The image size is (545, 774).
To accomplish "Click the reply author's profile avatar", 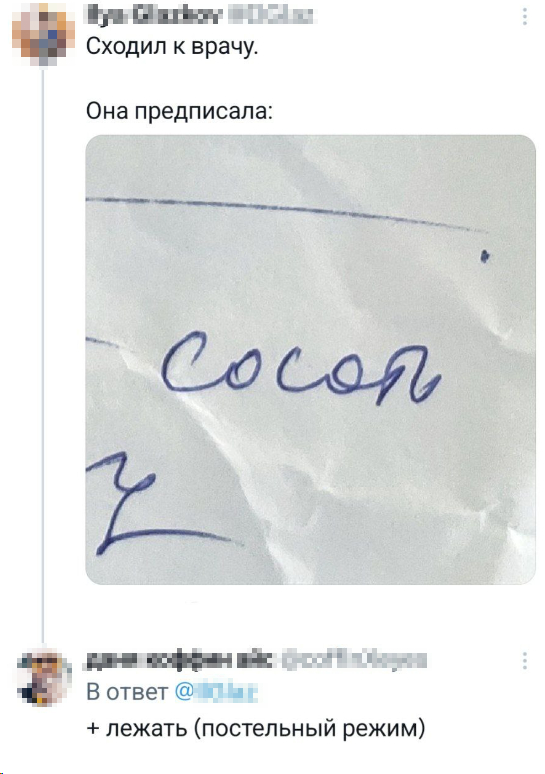I will 43,675.
